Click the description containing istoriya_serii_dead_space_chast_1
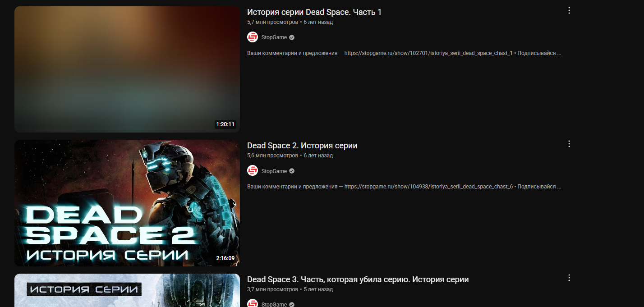Viewport: 644px width, 307px height. [404, 53]
